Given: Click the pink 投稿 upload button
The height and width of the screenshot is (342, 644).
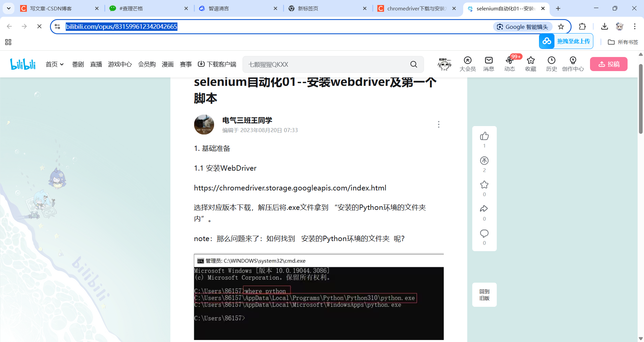Looking at the screenshot, I should point(609,64).
